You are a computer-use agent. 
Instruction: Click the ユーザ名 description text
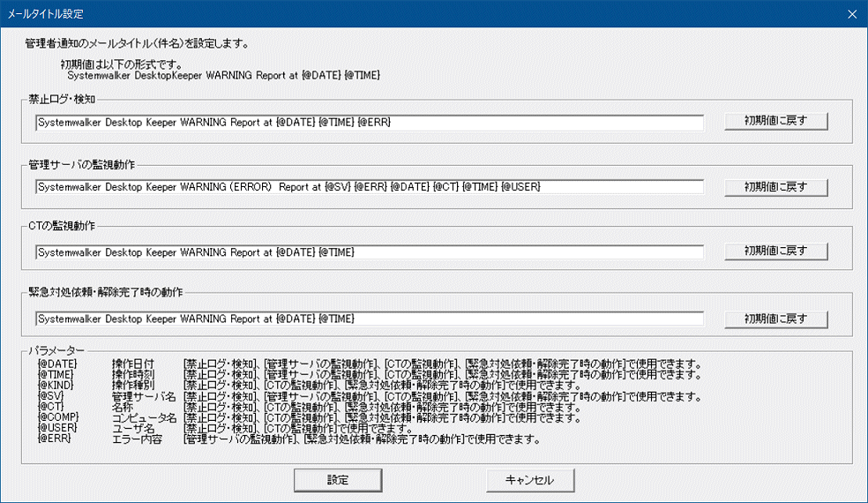pos(133,428)
